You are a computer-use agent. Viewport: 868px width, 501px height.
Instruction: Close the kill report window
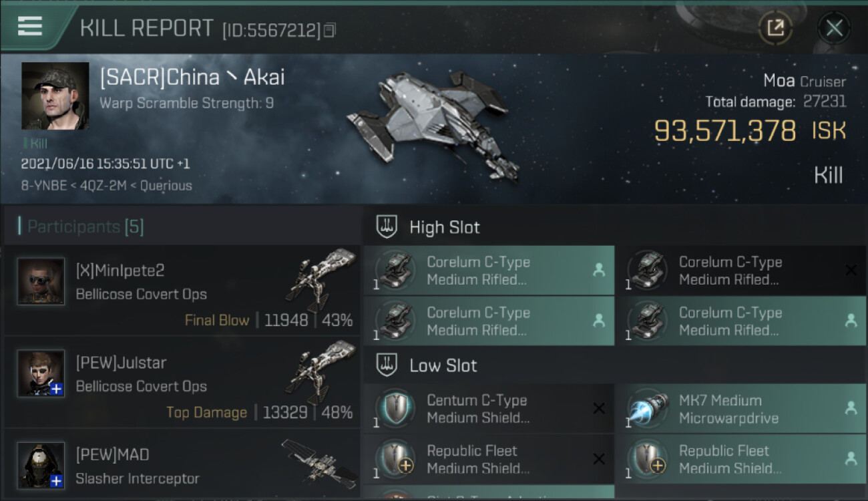click(834, 28)
